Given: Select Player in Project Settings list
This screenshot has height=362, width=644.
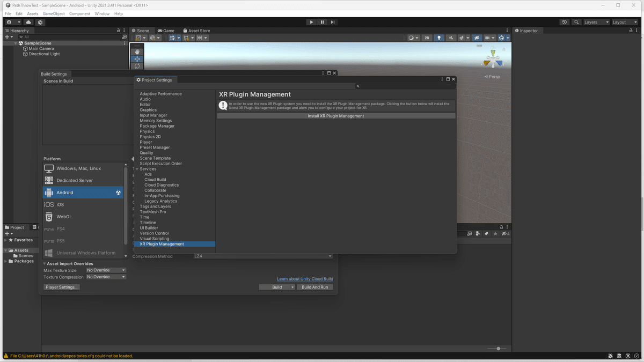Looking at the screenshot, I should (x=146, y=142).
